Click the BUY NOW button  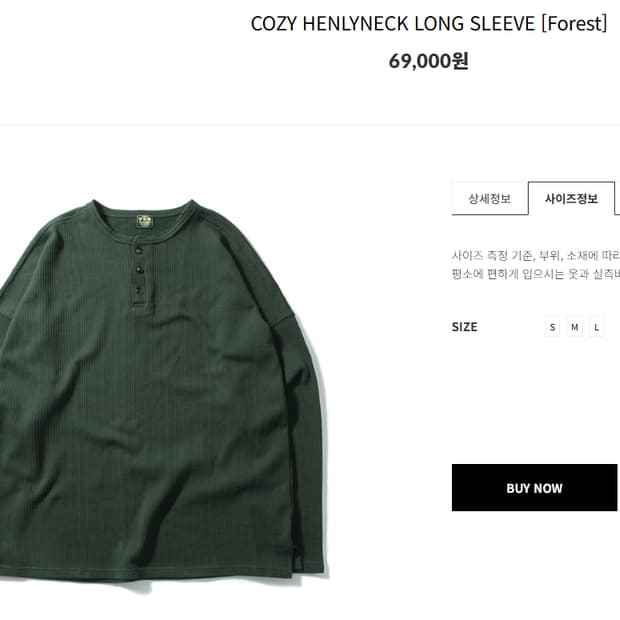coord(534,488)
